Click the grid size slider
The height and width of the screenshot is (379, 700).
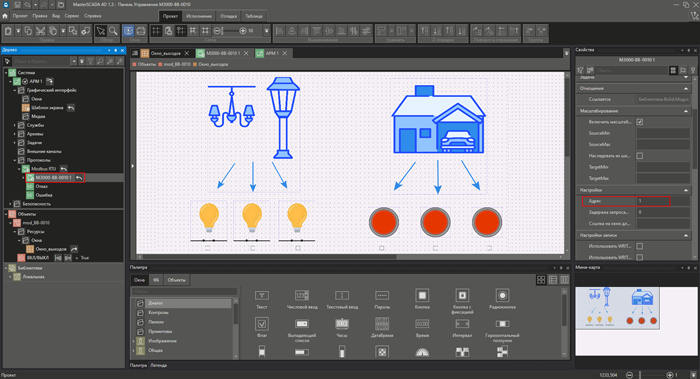click(x=230, y=31)
